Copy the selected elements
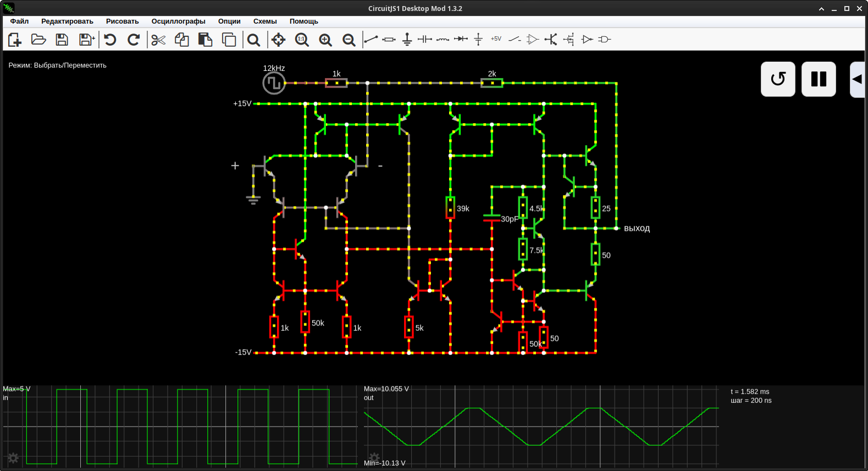Screen dimensions: 868x471 (182, 40)
